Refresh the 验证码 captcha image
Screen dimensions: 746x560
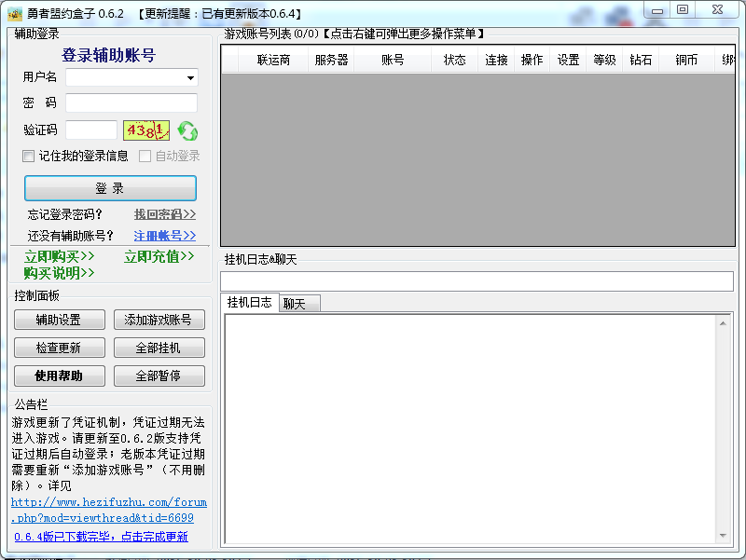[186, 131]
